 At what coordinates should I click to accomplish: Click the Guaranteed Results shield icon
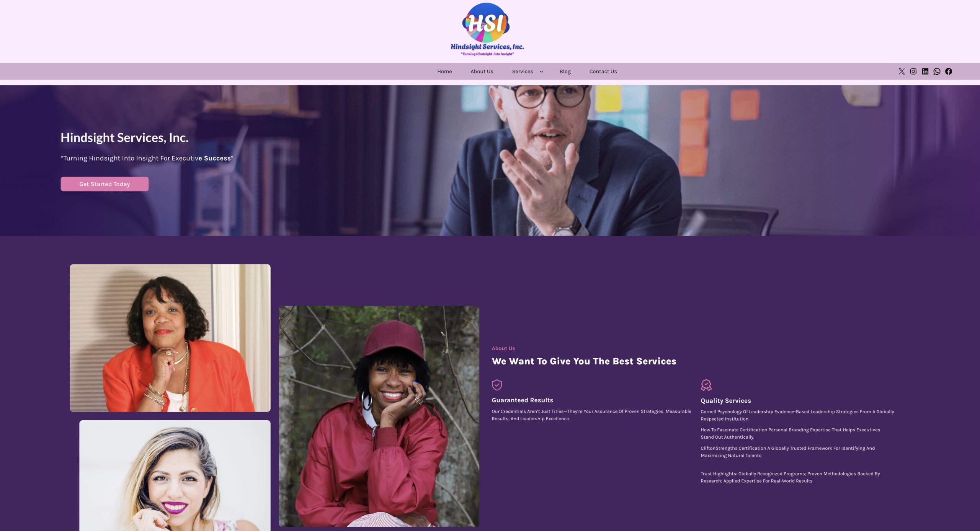coord(497,385)
